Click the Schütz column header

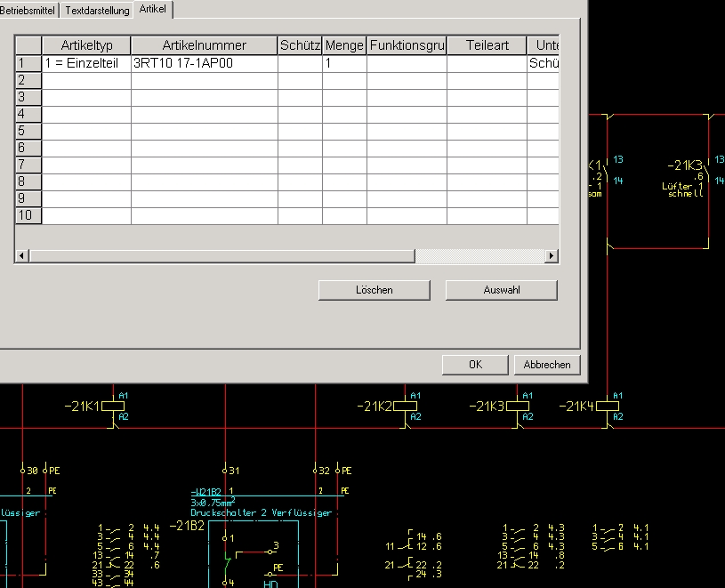(x=300, y=45)
